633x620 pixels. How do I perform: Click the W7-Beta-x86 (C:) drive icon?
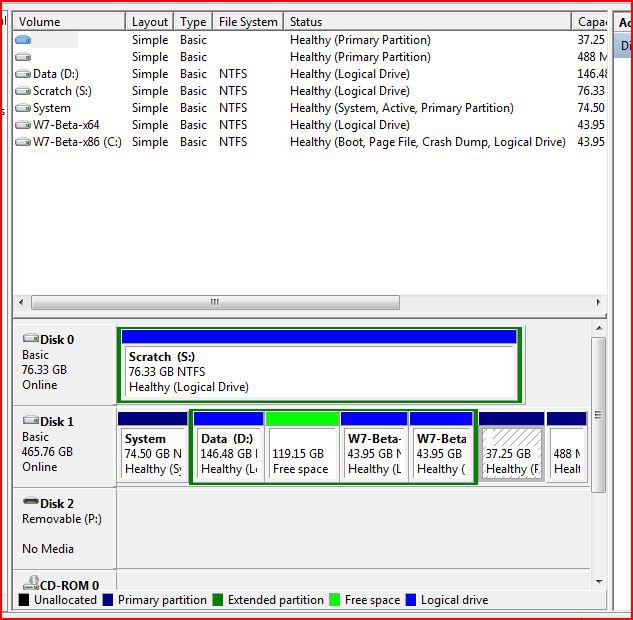point(23,142)
